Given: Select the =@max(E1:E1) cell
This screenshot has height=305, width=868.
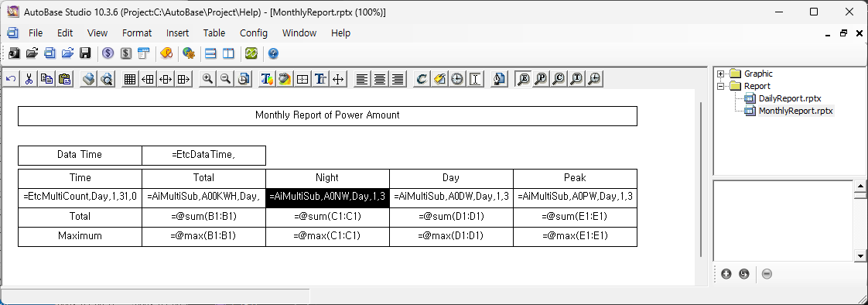Looking at the screenshot, I should 575,236.
